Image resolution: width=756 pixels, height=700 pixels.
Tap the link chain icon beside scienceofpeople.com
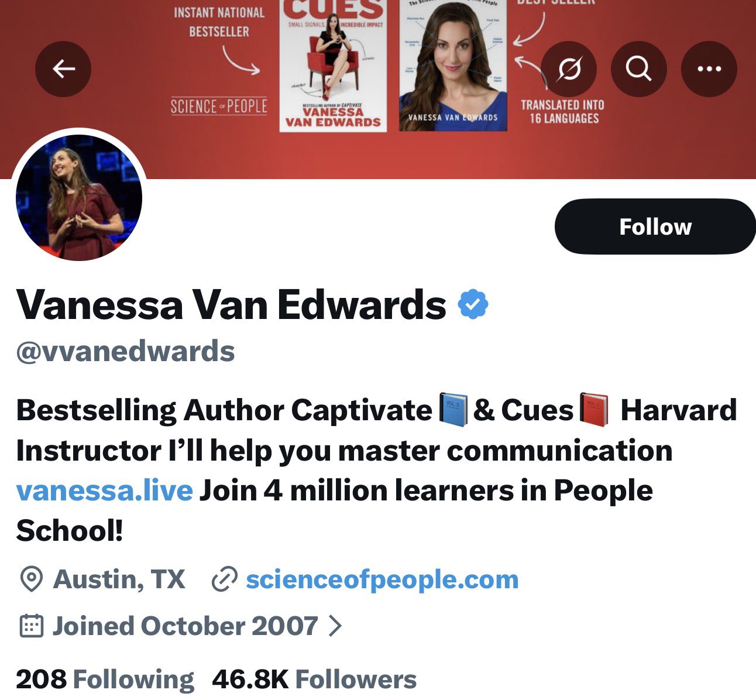point(224,579)
